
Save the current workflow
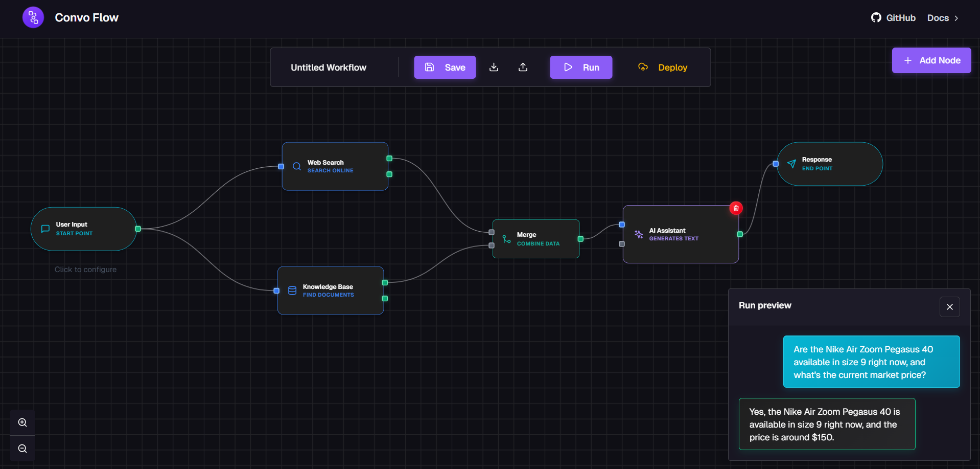445,67
